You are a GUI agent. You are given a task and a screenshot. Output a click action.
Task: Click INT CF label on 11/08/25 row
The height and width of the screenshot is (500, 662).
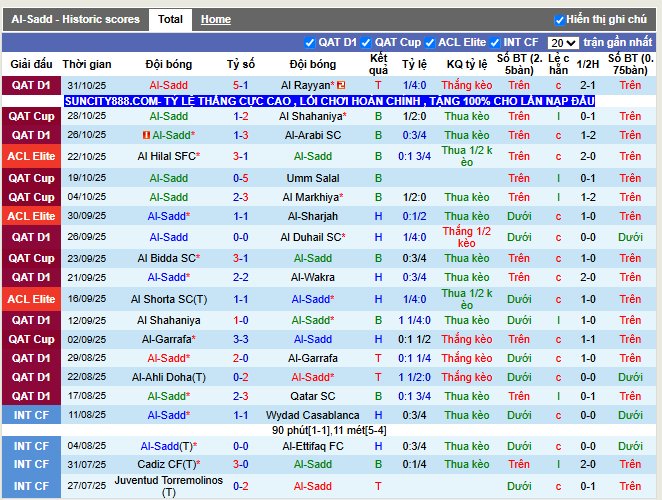[31, 415]
